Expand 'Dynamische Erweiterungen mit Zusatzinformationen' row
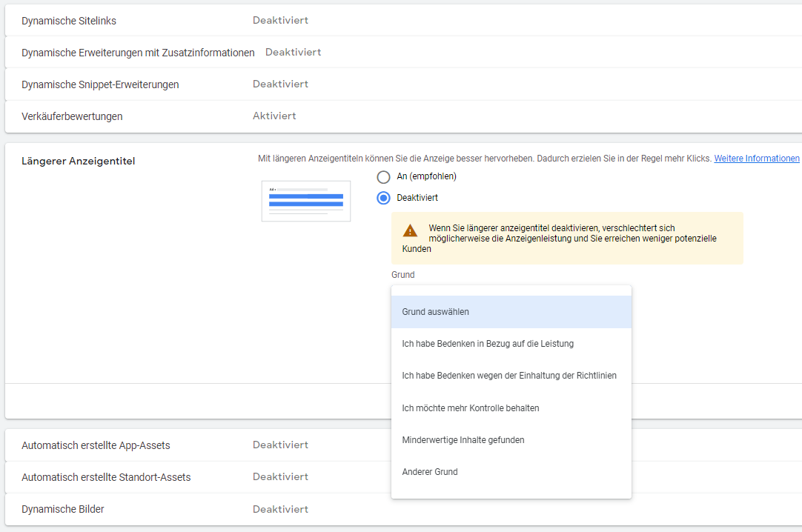Image resolution: width=802 pixels, height=532 pixels. tap(138, 53)
